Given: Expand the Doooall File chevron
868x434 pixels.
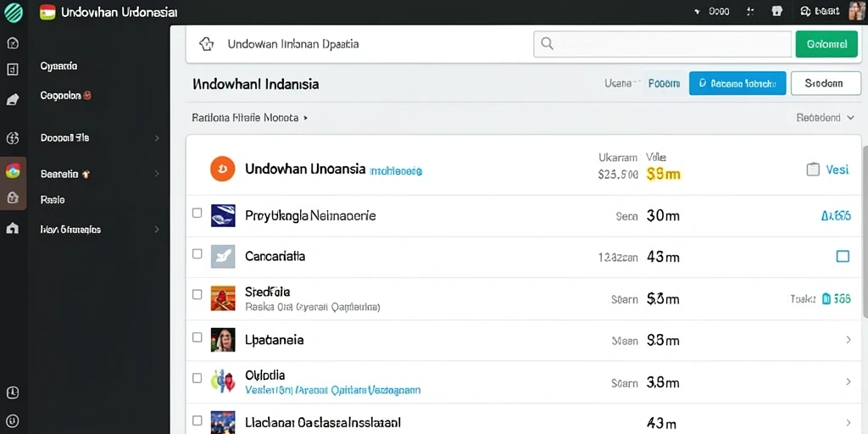Looking at the screenshot, I should click(x=157, y=138).
